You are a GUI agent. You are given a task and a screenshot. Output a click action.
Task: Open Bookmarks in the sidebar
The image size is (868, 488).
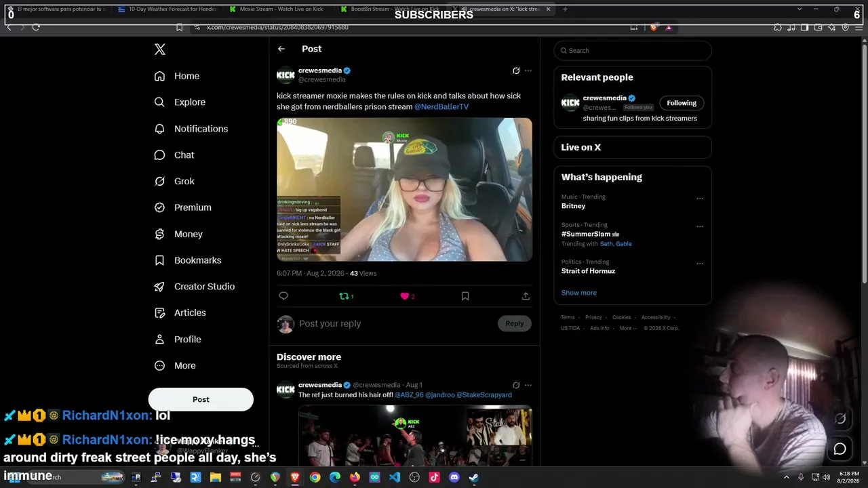[188, 260]
